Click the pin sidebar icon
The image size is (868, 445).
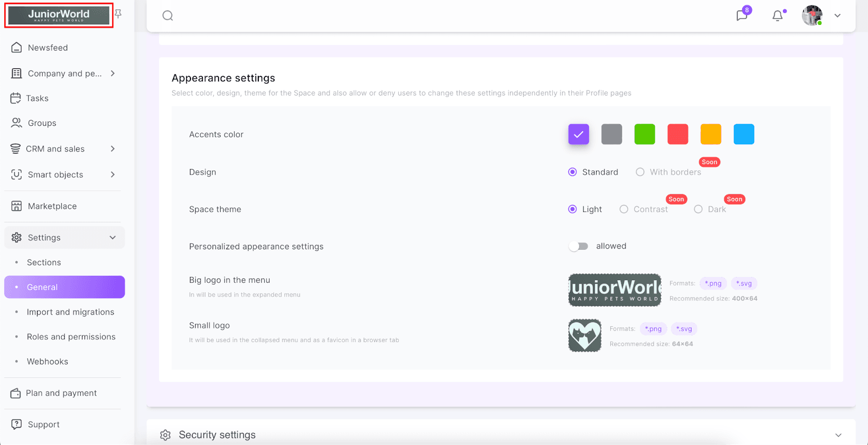118,14
